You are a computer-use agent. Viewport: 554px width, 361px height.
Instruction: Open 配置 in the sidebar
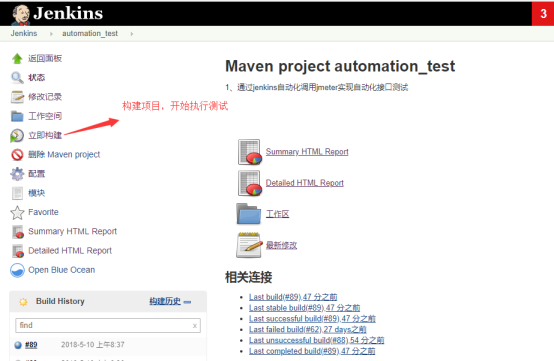click(36, 174)
